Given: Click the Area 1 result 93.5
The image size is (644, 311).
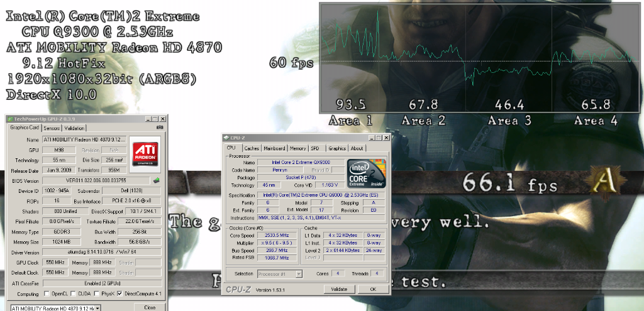Looking at the screenshot, I should pyautogui.click(x=351, y=105).
